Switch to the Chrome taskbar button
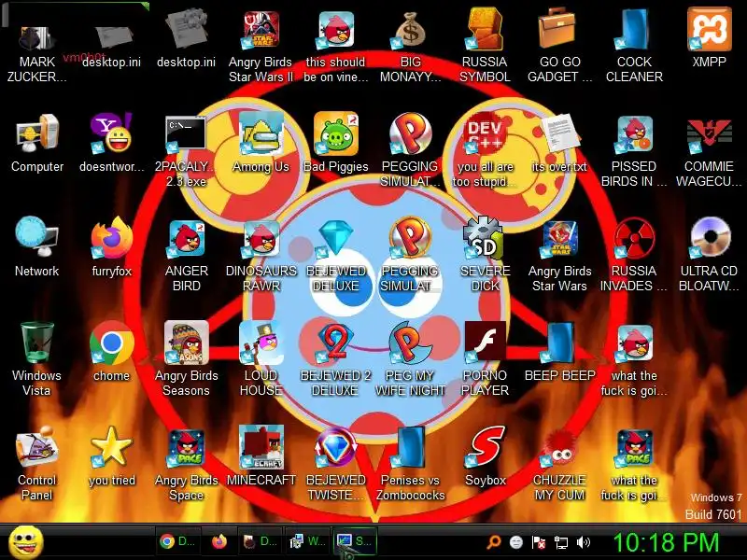The image size is (747, 560). coord(178,541)
